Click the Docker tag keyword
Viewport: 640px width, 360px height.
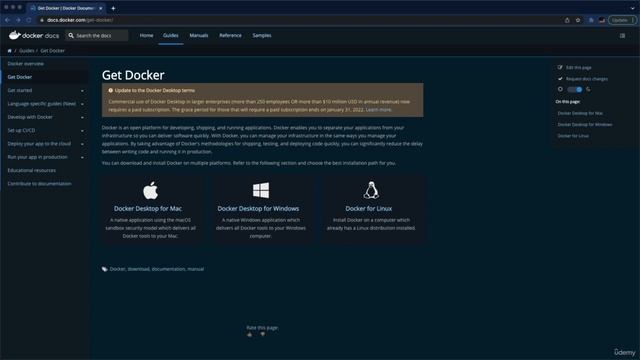[117, 269]
